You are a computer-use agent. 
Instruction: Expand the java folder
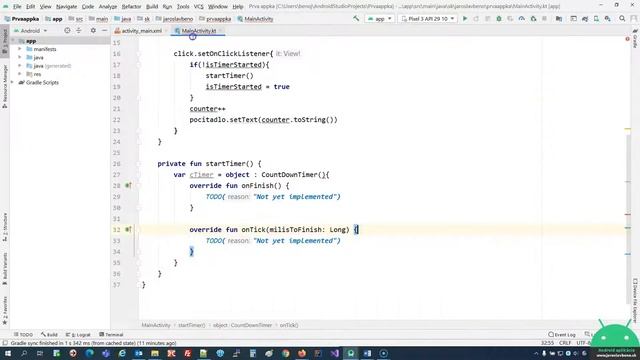(20, 58)
